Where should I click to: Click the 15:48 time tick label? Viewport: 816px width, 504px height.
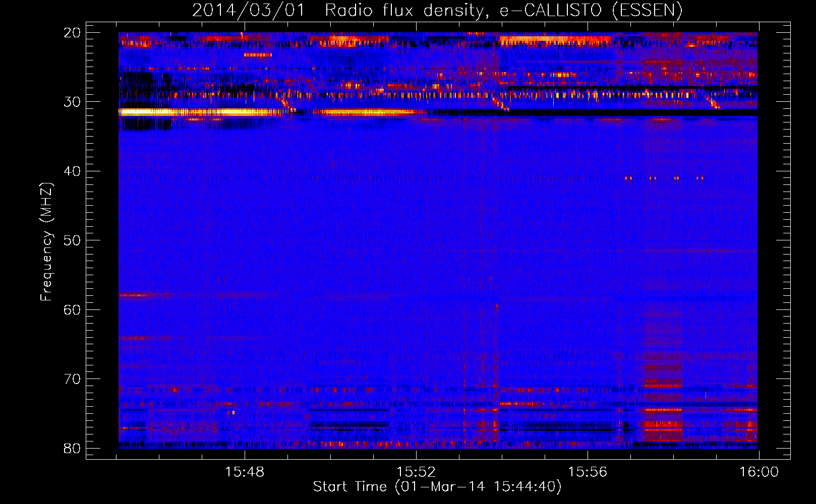point(245,472)
